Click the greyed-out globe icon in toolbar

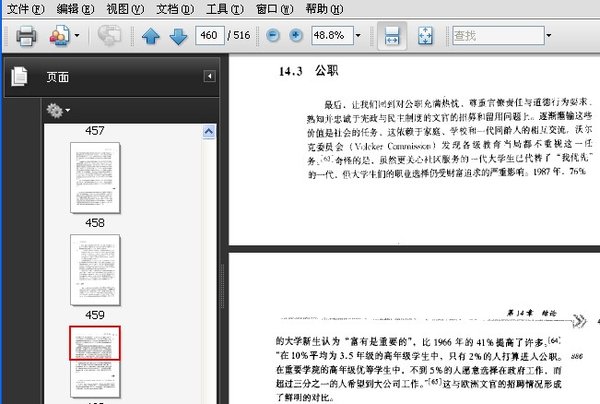coord(109,36)
